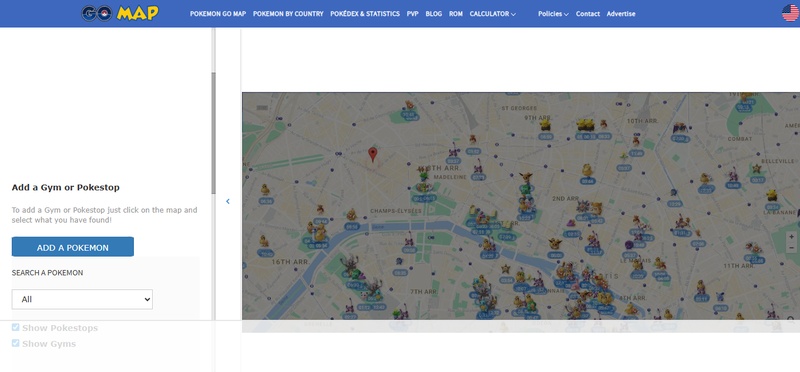Image resolution: width=800 pixels, height=372 pixels.
Task: Go to the ROM page
Action: 456,14
